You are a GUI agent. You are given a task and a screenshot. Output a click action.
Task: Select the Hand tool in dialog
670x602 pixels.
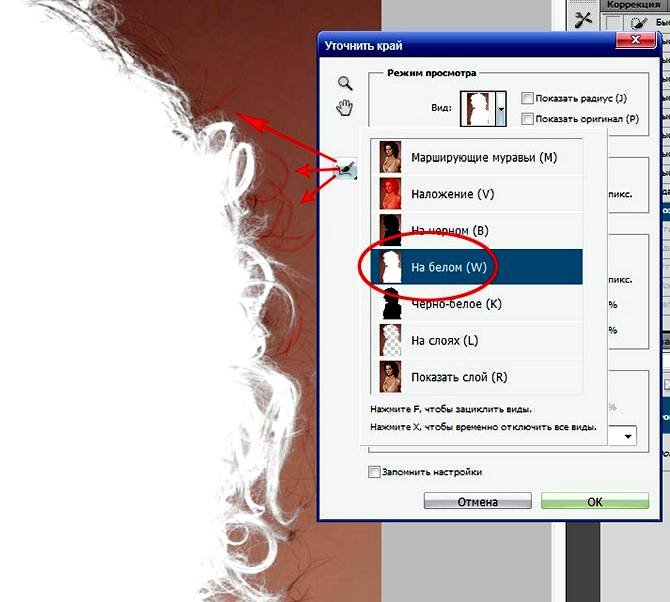click(344, 107)
